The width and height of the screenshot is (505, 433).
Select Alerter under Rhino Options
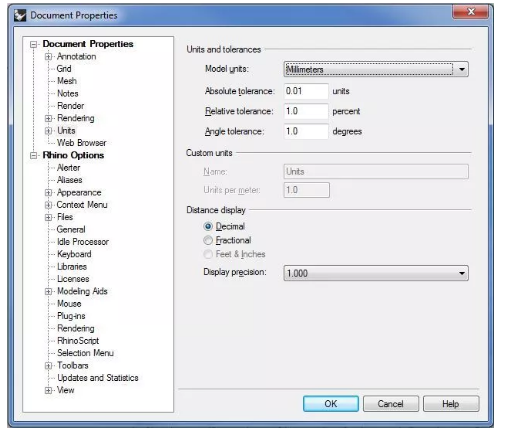click(x=68, y=168)
